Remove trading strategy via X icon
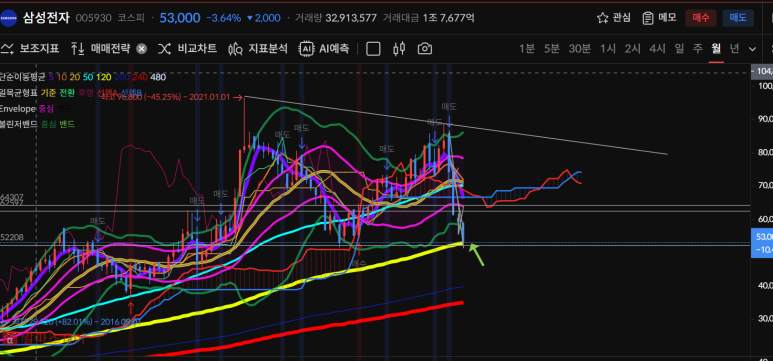Screen dimensions: 773x361 141,49
